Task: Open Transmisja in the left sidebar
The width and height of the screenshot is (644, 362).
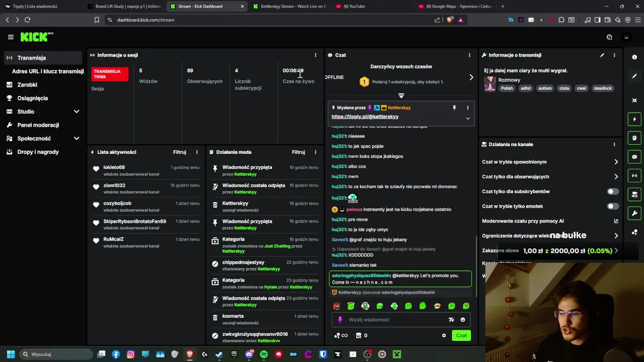Action: pos(43,58)
